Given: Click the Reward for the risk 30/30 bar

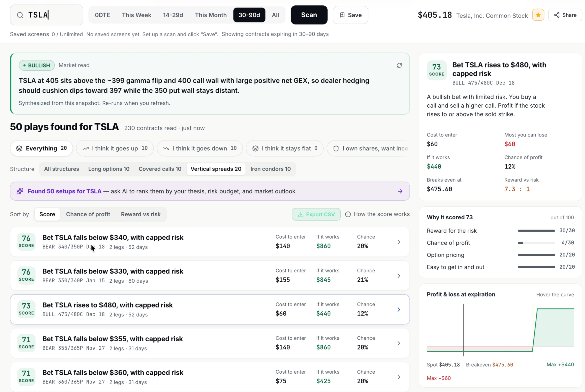Looking at the screenshot, I should point(536,230).
